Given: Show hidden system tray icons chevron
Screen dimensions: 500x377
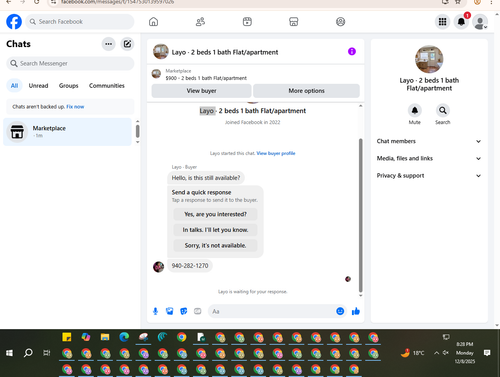Looking at the screenshot, I should [x=436, y=353].
